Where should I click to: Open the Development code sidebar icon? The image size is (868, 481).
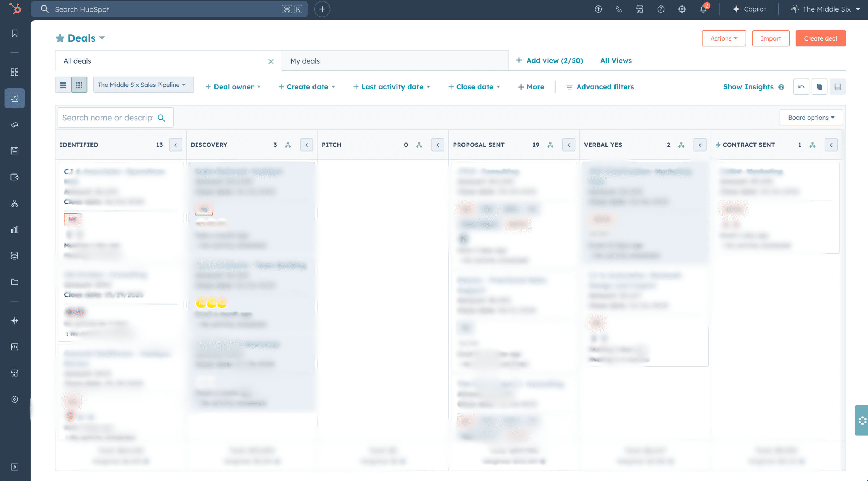[x=14, y=347]
